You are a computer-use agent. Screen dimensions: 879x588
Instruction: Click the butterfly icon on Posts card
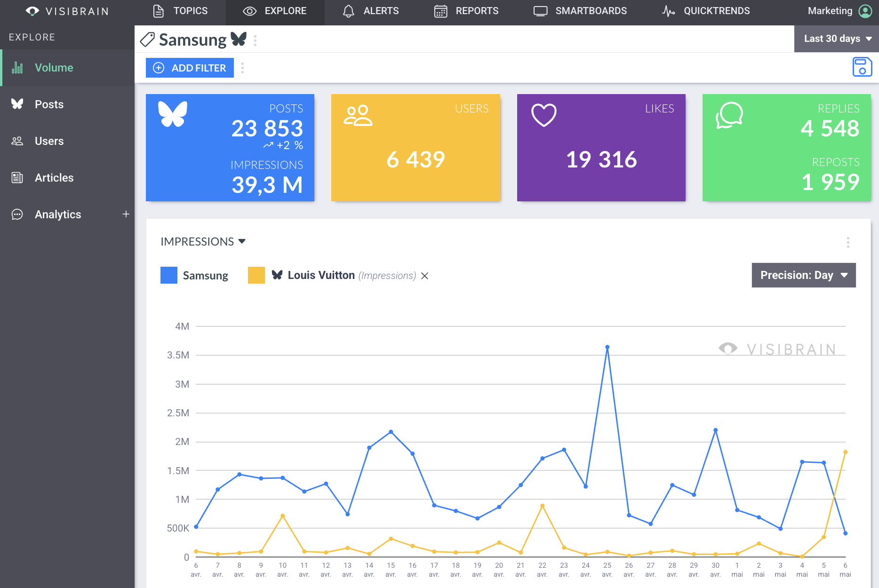pyautogui.click(x=173, y=114)
